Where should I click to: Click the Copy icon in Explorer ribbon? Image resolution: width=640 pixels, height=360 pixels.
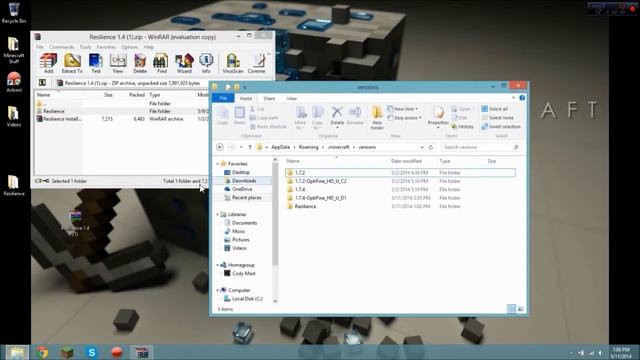coord(222,116)
